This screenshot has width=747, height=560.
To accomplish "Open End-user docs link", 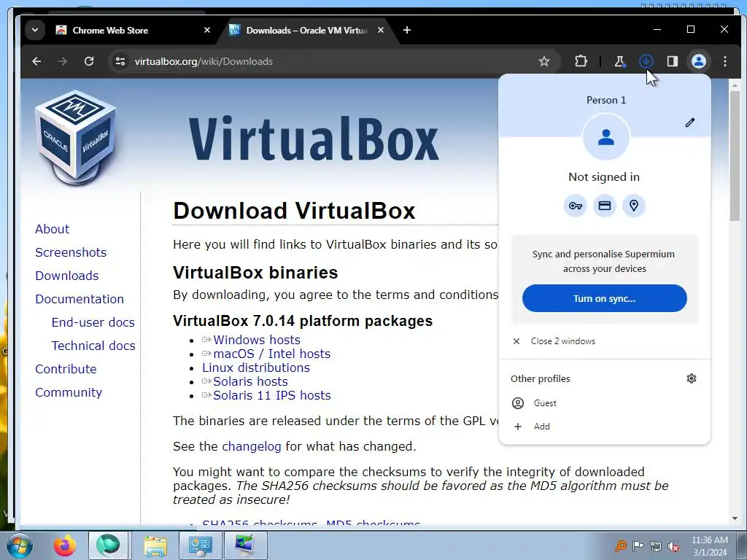I will pyautogui.click(x=93, y=322).
